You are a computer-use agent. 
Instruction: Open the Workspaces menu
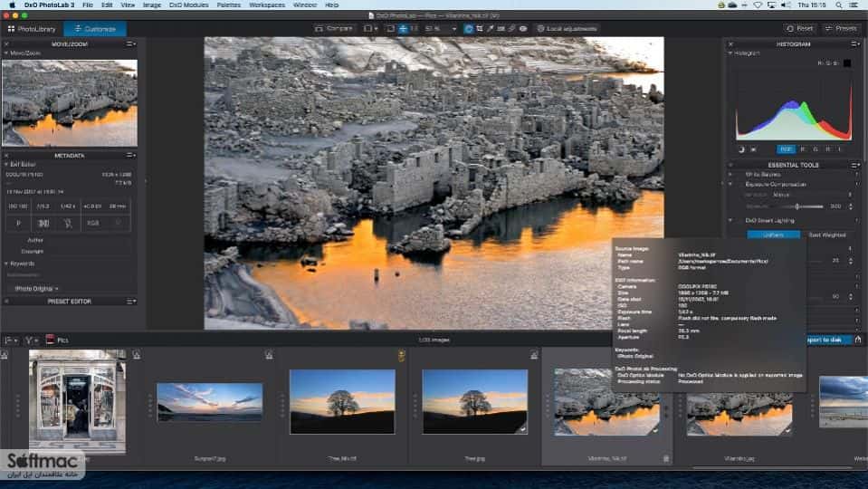click(x=267, y=5)
